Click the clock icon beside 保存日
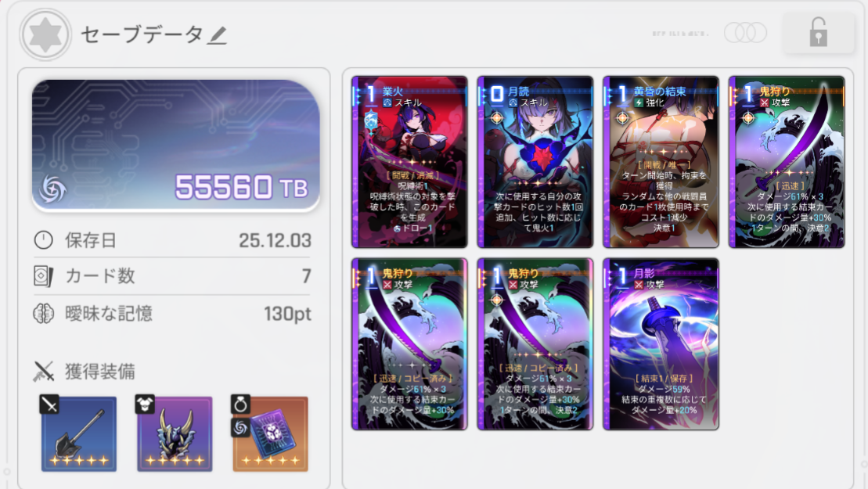This screenshot has height=489, width=868. (x=43, y=240)
